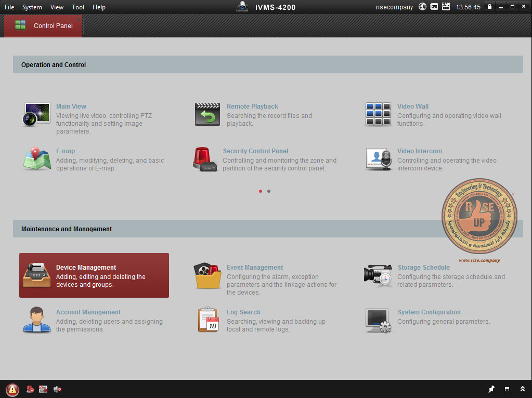The height and width of the screenshot is (398, 532).
Task: Click the Security Control Panel link
Action: tap(255, 151)
